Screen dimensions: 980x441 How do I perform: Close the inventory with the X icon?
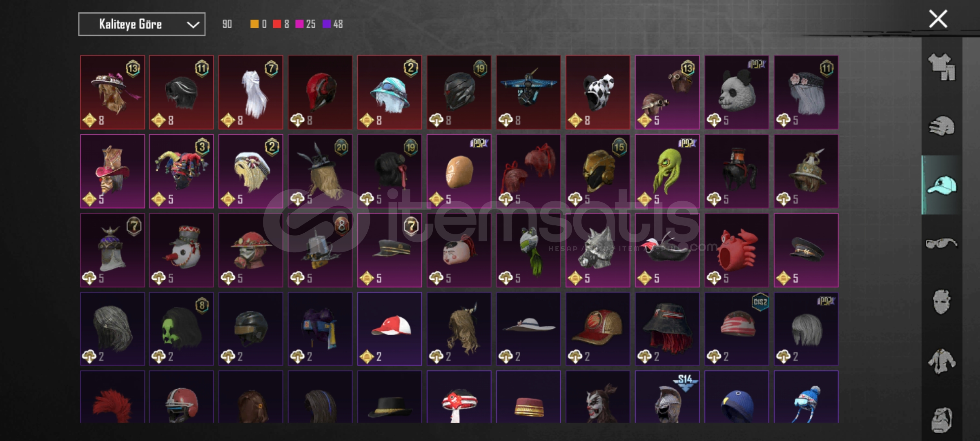pyautogui.click(x=938, y=19)
